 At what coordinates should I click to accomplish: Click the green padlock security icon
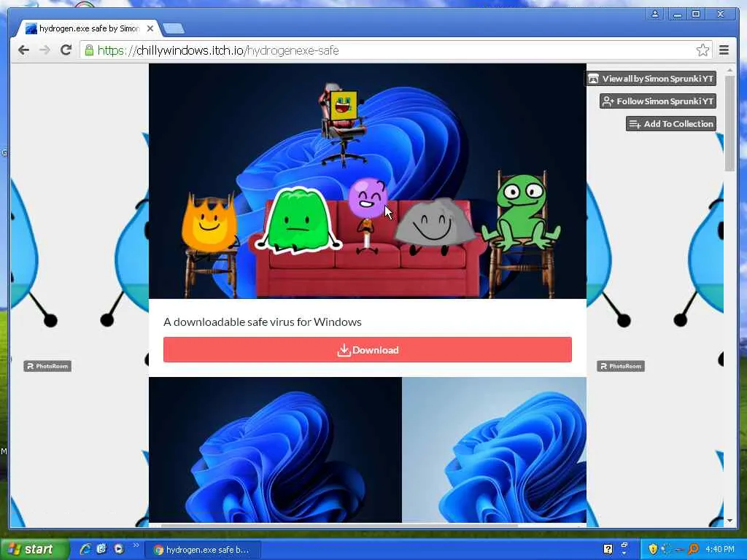click(89, 50)
